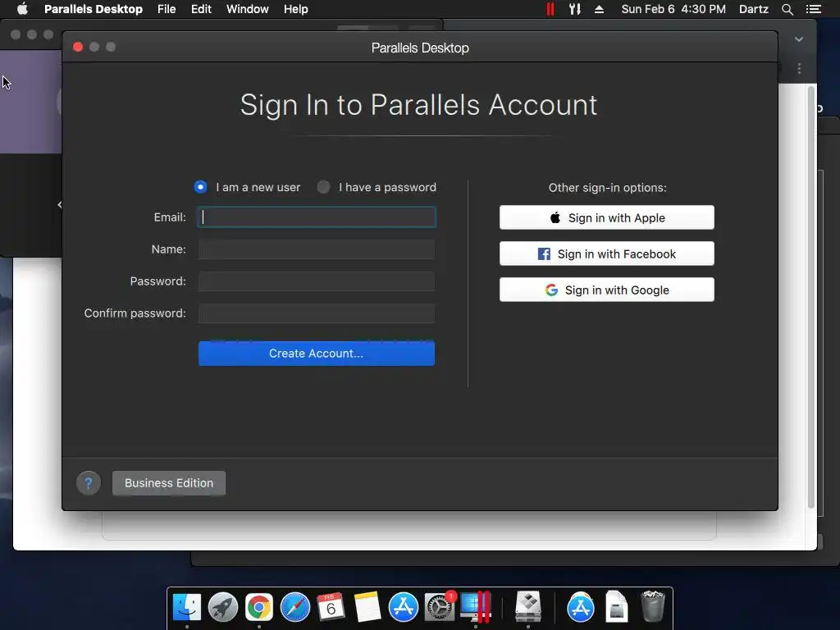Focus the Name input field

pyautogui.click(x=317, y=249)
